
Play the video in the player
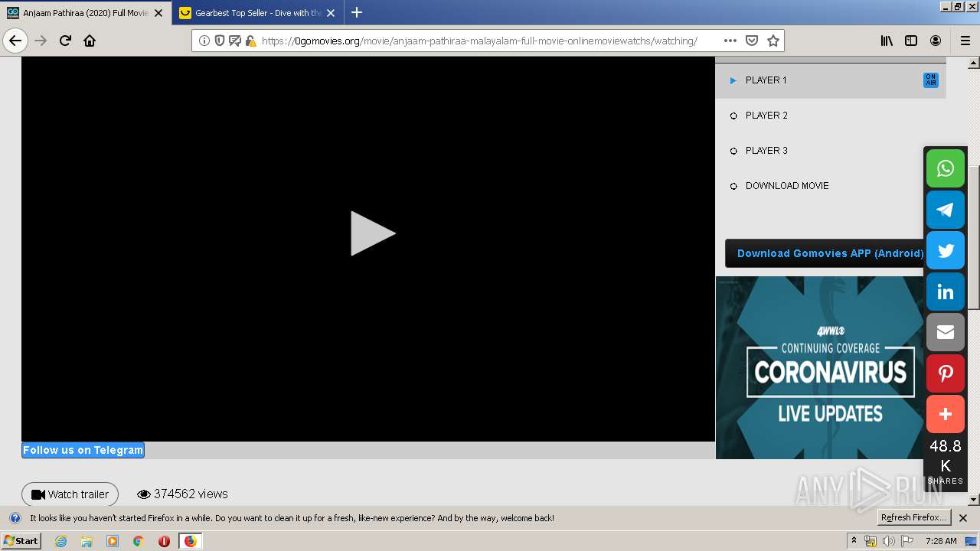(373, 233)
